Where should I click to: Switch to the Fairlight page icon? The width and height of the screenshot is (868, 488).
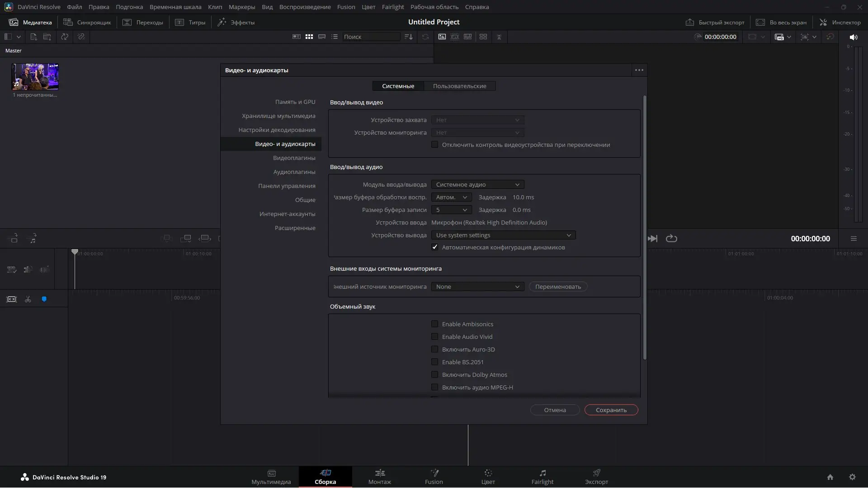click(542, 473)
